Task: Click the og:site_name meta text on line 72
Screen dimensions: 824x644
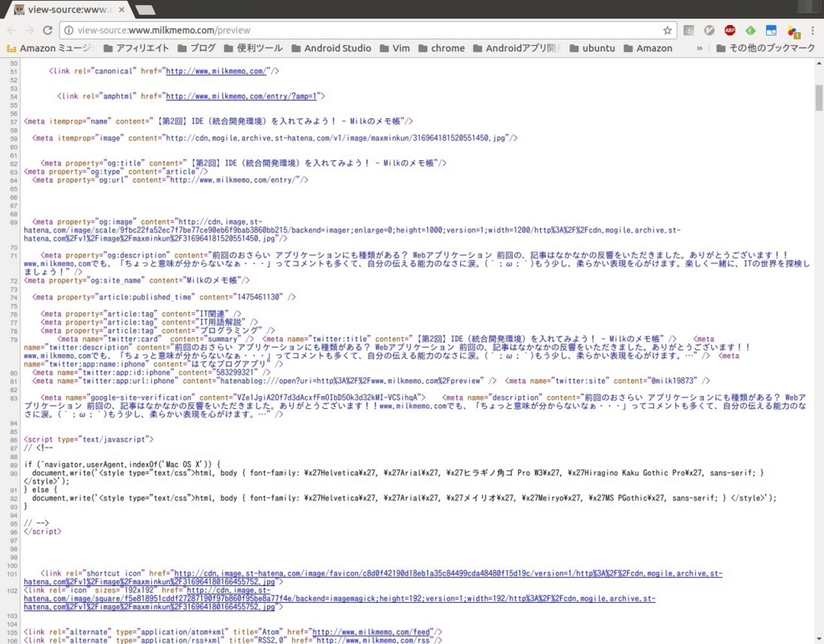Action: click(137, 281)
